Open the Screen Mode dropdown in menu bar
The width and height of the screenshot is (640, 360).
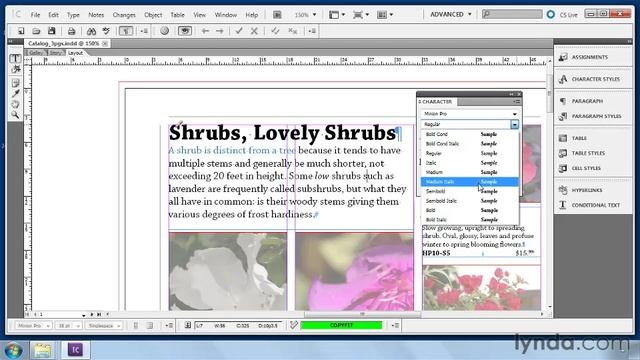pyautogui.click(x=361, y=15)
